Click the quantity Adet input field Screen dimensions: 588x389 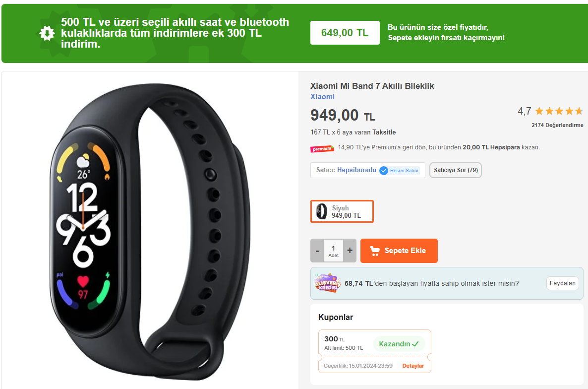[333, 251]
